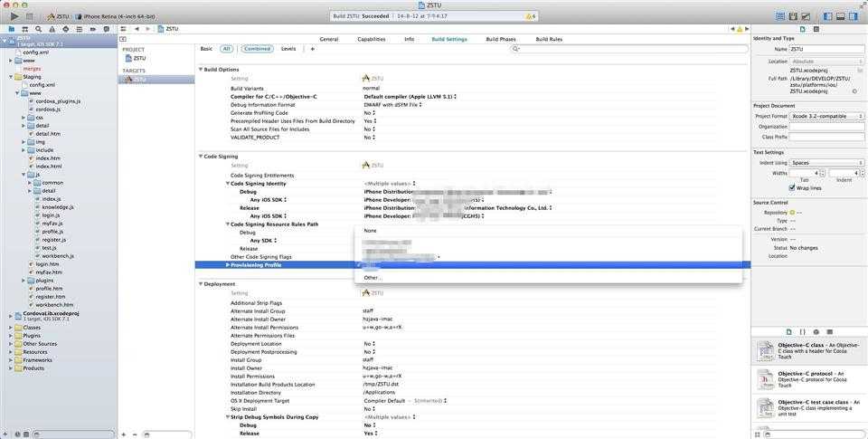This screenshot has width=868, height=439.
Task: Toggle the Wrap lines checkbox
Action: [x=792, y=188]
